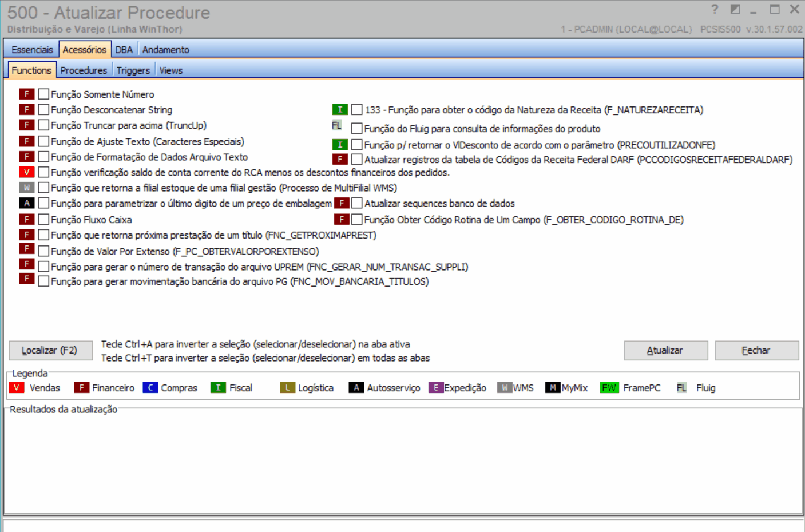This screenshot has width=805, height=532.
Task: Click the MyMix legend M icon
Action: pyautogui.click(x=553, y=388)
